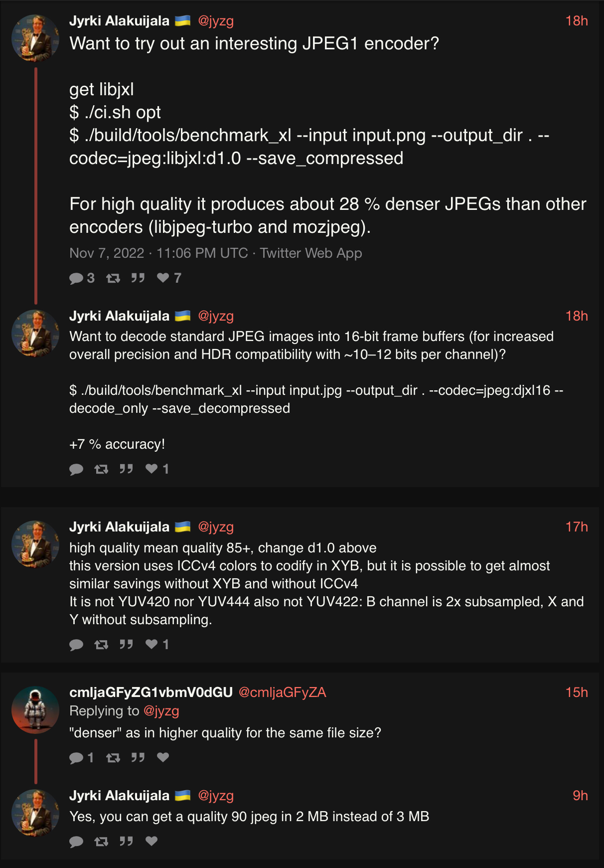
Task: Quote the JPEG1 encoder tweet
Action: pos(138,278)
